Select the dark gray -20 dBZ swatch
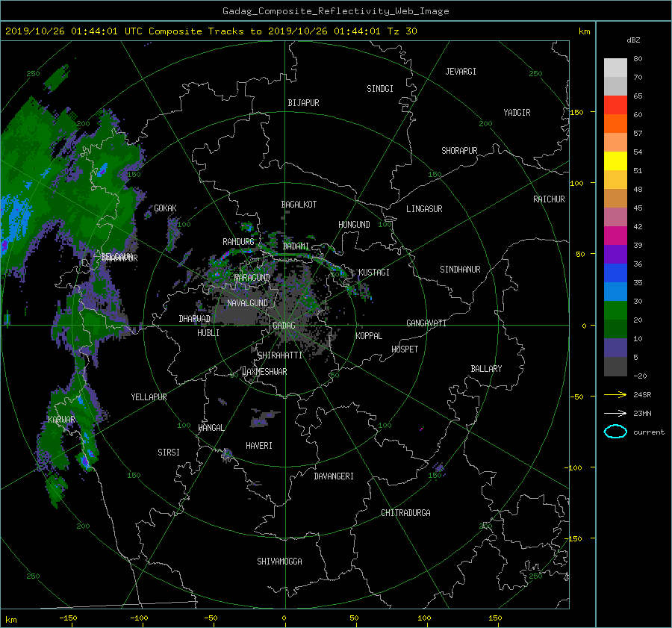The width and height of the screenshot is (672, 628). (615, 366)
